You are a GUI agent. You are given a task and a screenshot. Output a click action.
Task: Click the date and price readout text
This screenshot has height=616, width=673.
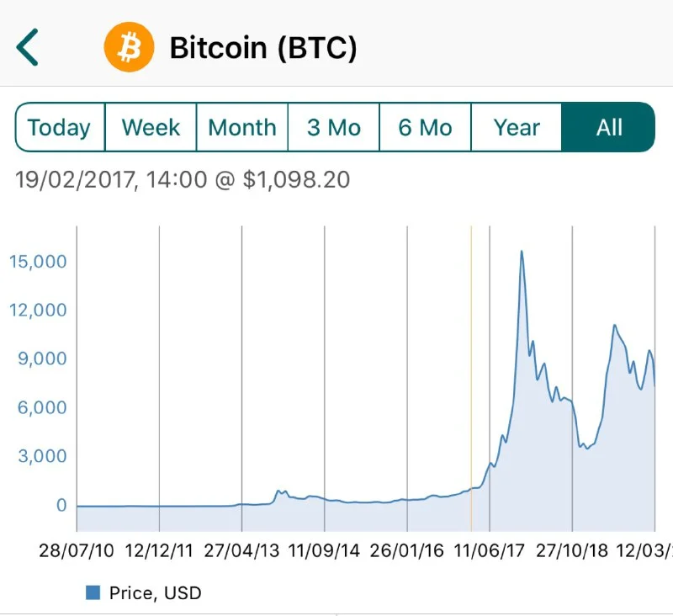pyautogui.click(x=183, y=179)
